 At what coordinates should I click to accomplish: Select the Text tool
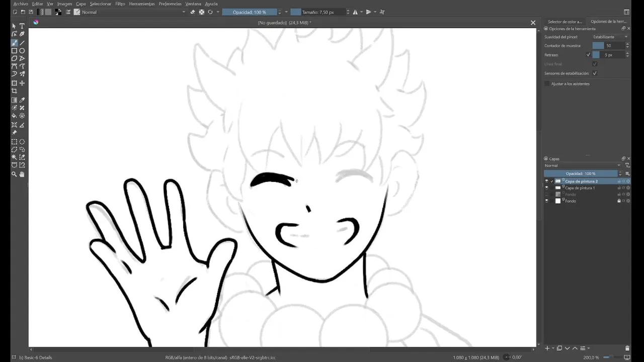pos(22,26)
